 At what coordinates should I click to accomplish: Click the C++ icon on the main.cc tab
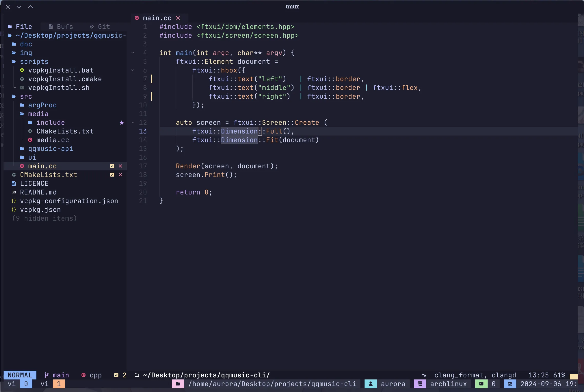click(x=137, y=18)
